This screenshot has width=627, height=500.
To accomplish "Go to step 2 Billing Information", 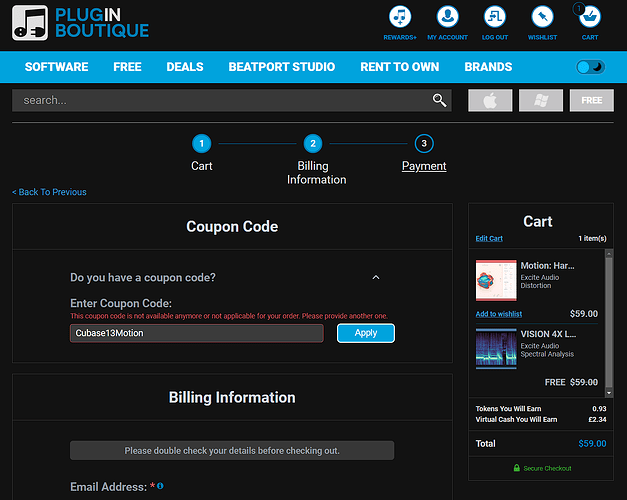I will [x=313, y=144].
